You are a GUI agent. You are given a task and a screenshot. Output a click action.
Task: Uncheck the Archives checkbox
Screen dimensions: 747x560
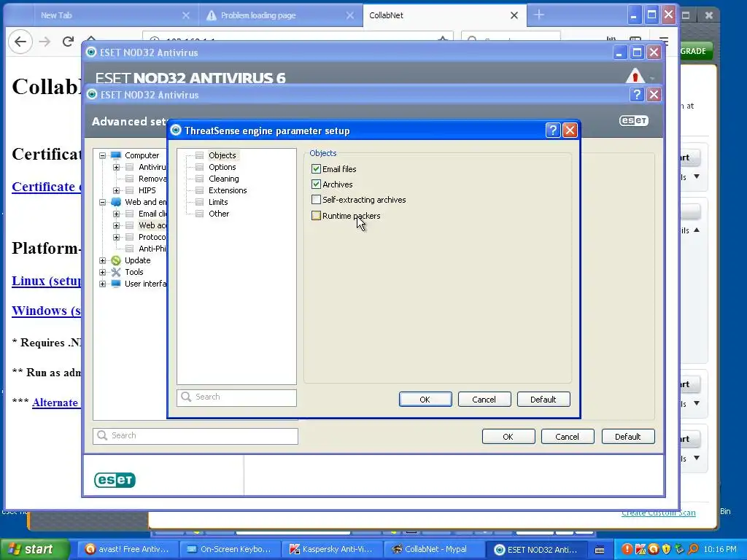click(316, 184)
